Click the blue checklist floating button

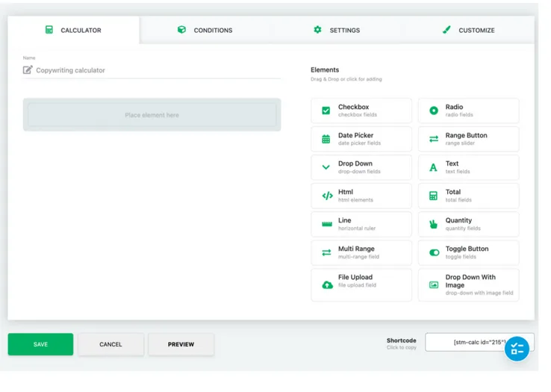point(517,349)
